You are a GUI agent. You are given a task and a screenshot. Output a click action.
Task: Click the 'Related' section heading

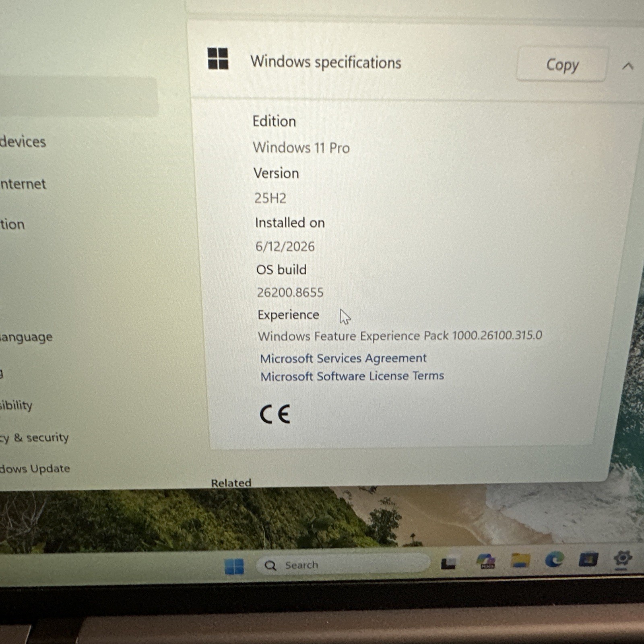coord(231,483)
